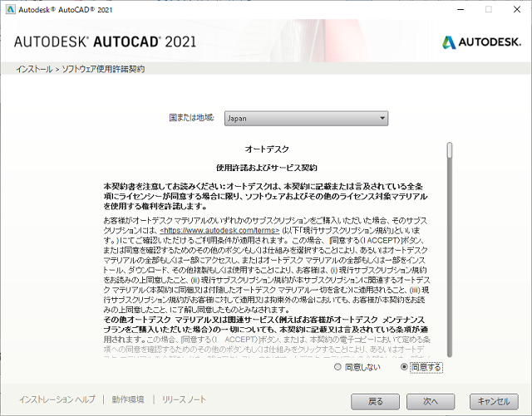The width and height of the screenshot is (532, 416).
Task: Open the www.autodesk.com/terms link
Action: 219,231
